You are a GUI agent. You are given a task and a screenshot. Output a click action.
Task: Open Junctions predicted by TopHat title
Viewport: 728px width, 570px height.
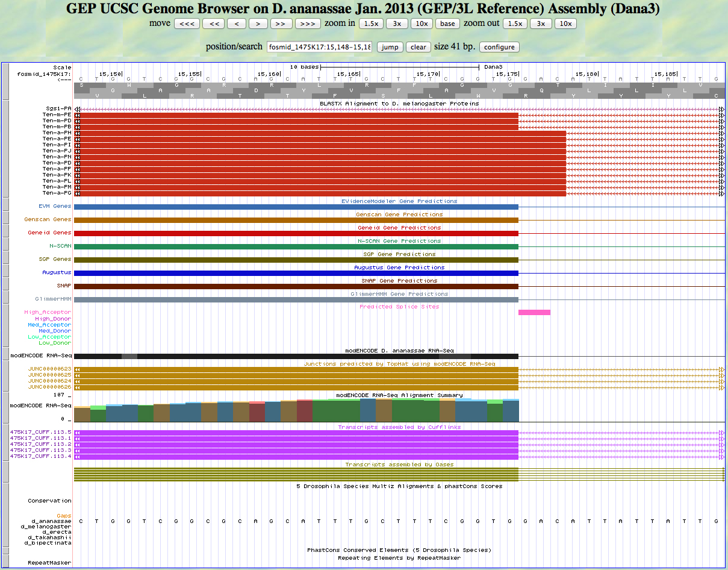(x=399, y=364)
